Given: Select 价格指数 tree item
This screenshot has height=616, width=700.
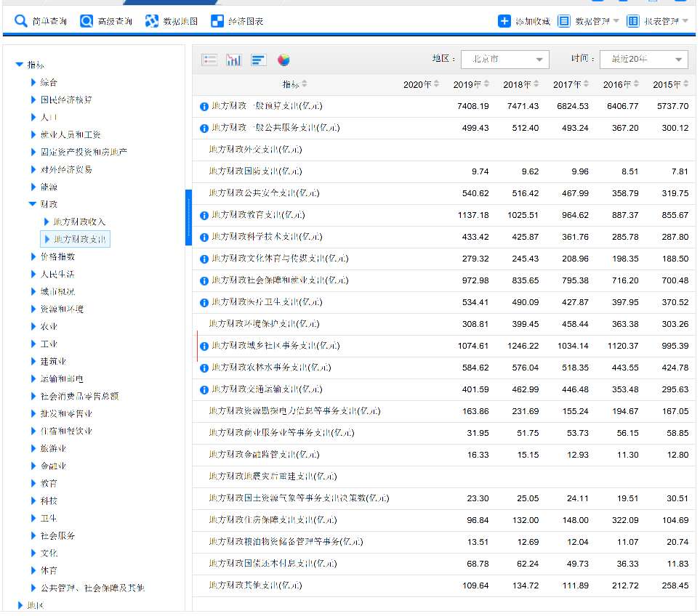Looking at the screenshot, I should coord(57,256).
